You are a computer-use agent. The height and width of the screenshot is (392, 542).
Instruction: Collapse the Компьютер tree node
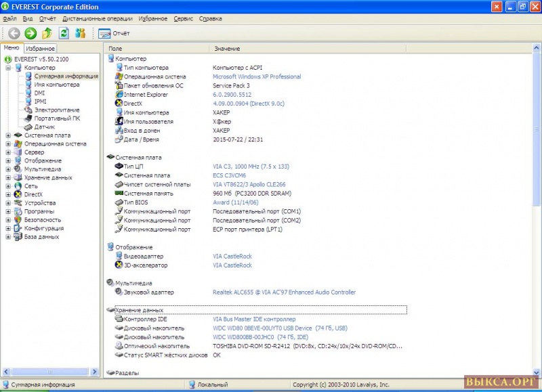pyautogui.click(x=8, y=68)
